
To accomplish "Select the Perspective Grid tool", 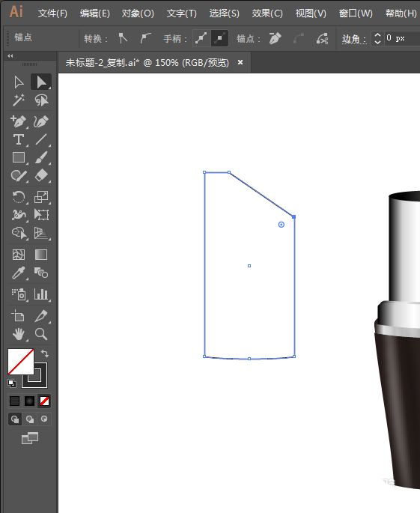I will pos(41,233).
